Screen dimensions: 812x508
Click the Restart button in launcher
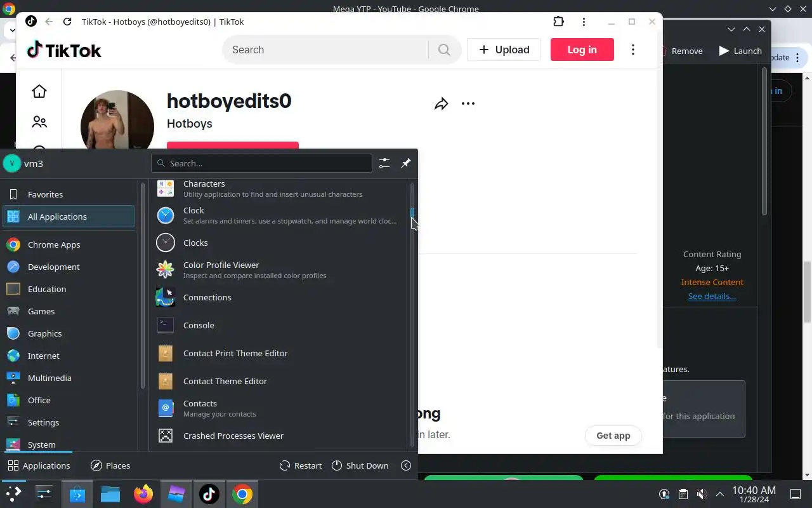pyautogui.click(x=301, y=465)
